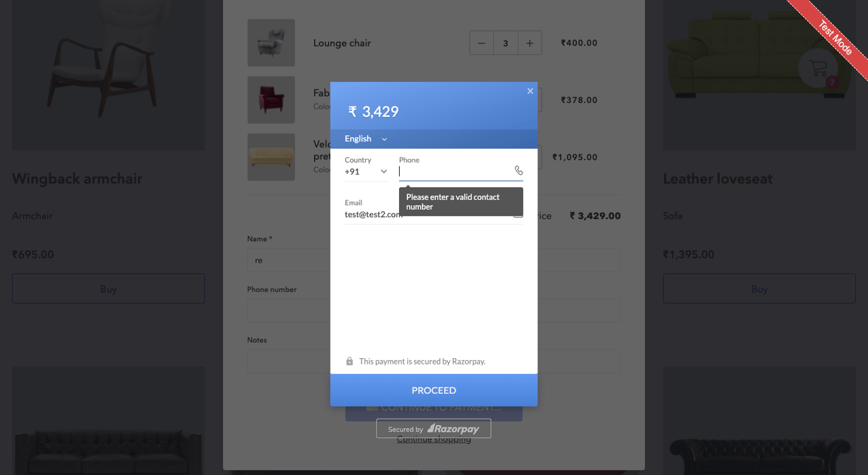Close the Razorpay payment modal

coord(530,91)
